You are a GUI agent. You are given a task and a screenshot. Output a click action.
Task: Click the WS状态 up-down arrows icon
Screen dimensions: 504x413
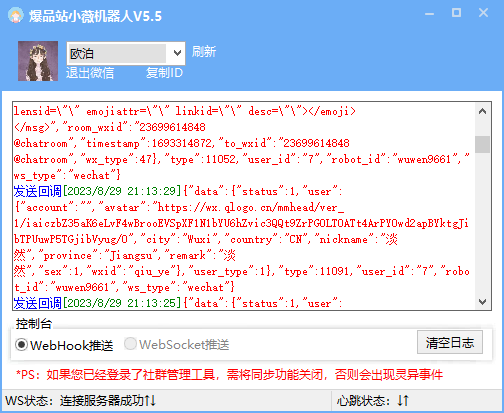click(x=150, y=400)
